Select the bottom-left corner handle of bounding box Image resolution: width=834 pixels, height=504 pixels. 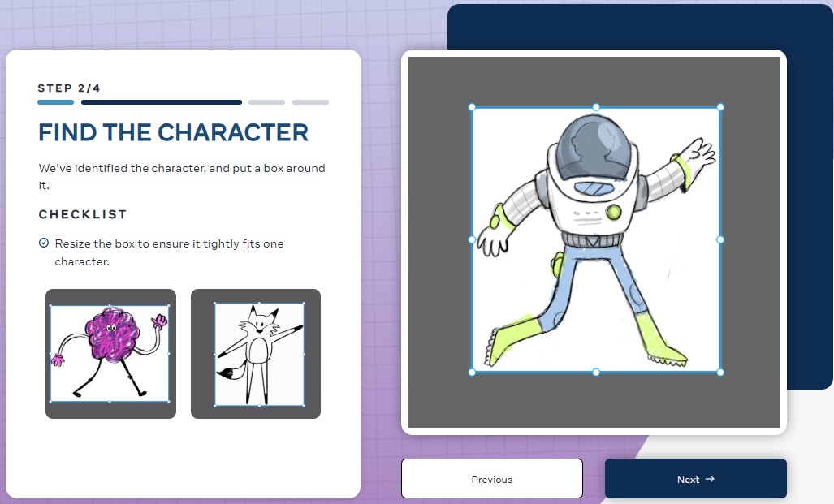(472, 373)
